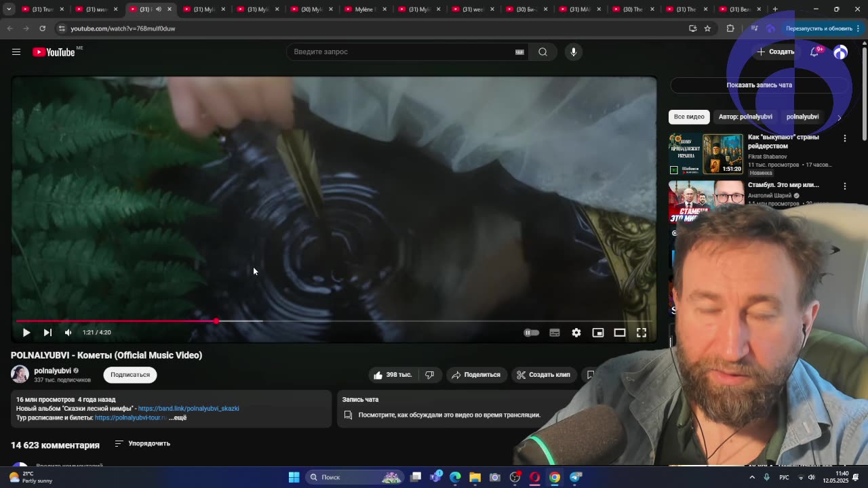Show hidden system tray icons
Screen dimensions: 868x488
(x=752, y=477)
